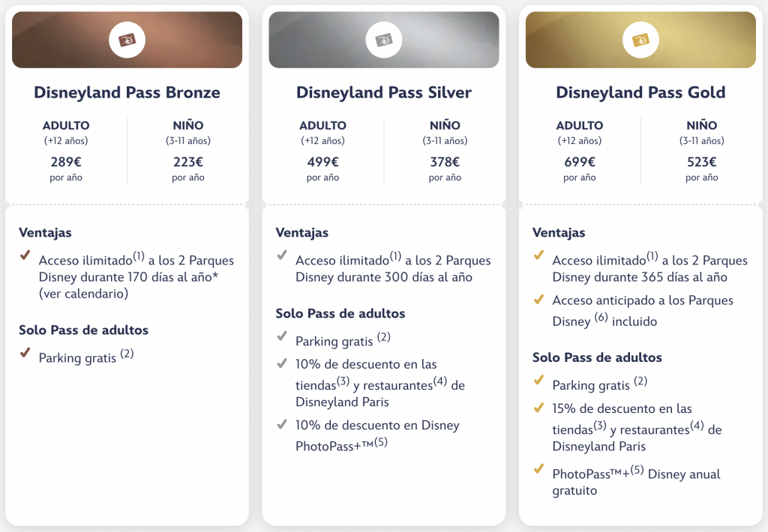The width and height of the screenshot is (768, 532).
Task: Select the Disneyland Pass Bronze title
Action: point(127,93)
